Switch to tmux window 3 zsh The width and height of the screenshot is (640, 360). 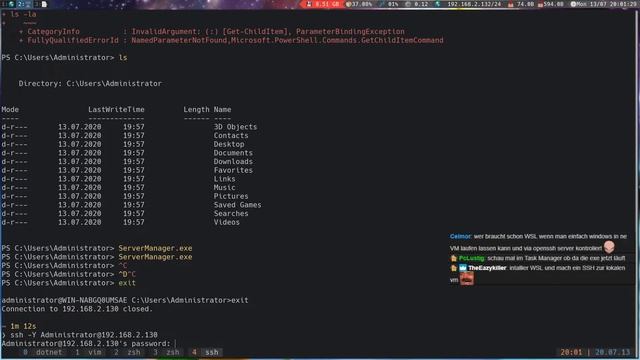167,352
